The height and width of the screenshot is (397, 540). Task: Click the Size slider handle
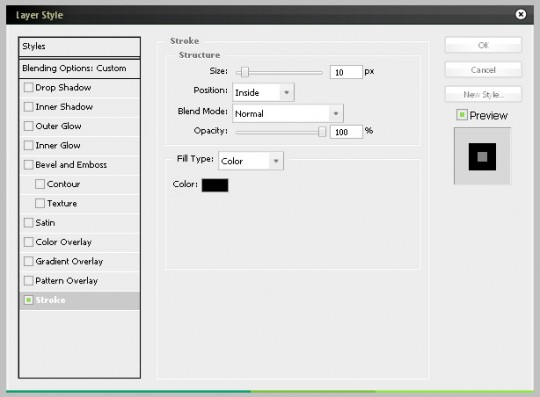pyautogui.click(x=245, y=72)
